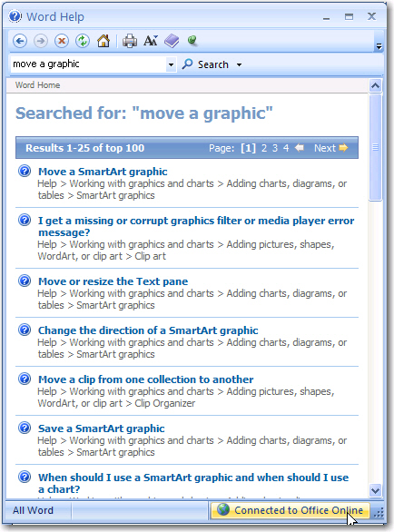Screen dimensions: 394x532
Task: Maximize the Word Help window
Action: point(349,16)
